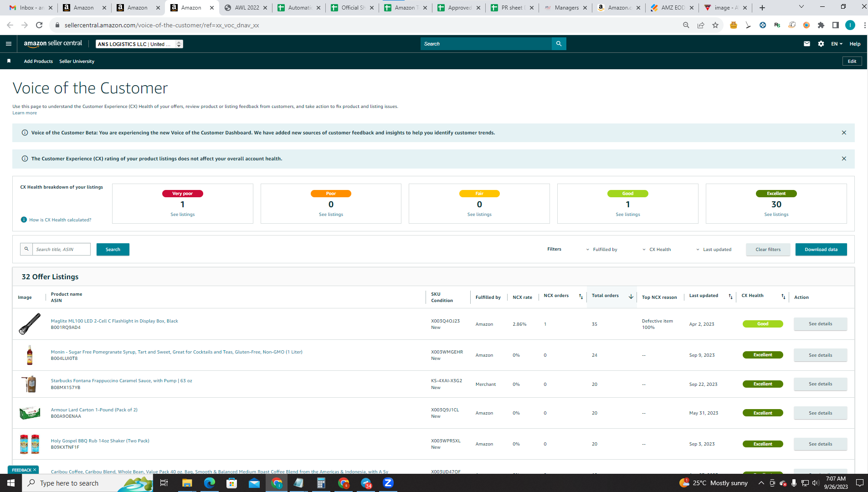Open the messages envelope icon
The height and width of the screenshot is (492, 868).
click(x=807, y=44)
